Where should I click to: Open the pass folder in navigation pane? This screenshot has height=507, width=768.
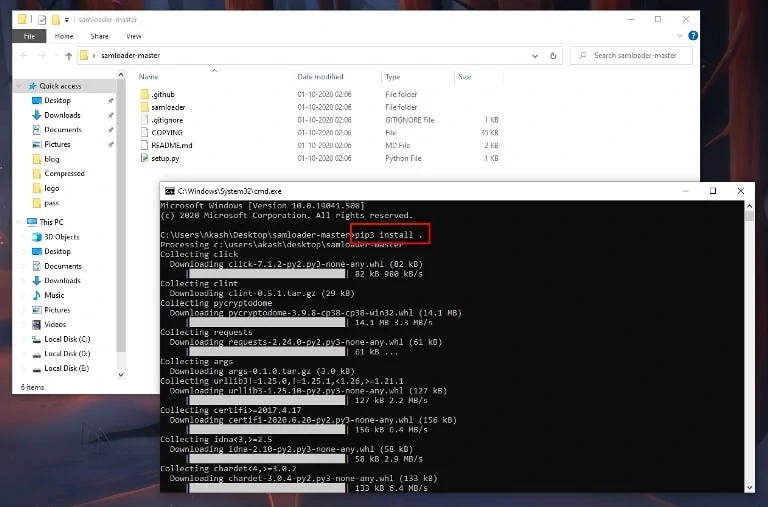point(51,203)
